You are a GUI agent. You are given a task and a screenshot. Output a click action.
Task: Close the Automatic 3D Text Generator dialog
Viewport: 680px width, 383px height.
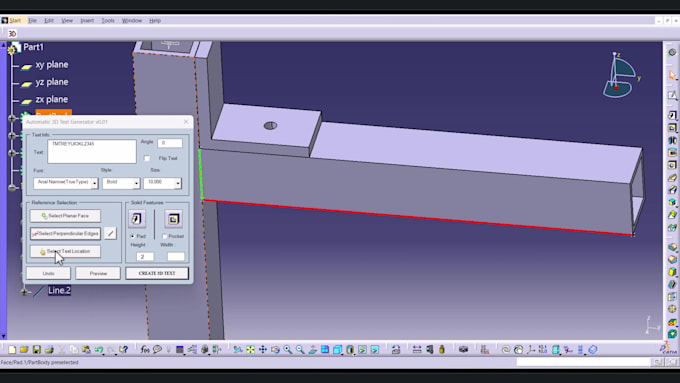point(186,122)
